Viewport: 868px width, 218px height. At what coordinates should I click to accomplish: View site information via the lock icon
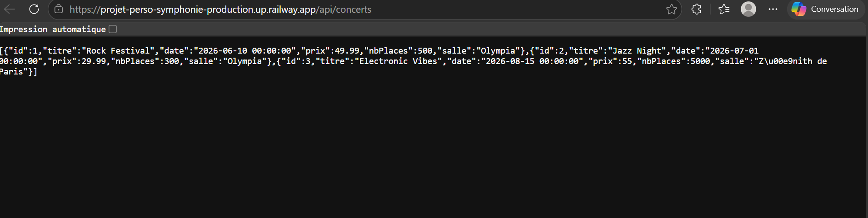click(59, 9)
